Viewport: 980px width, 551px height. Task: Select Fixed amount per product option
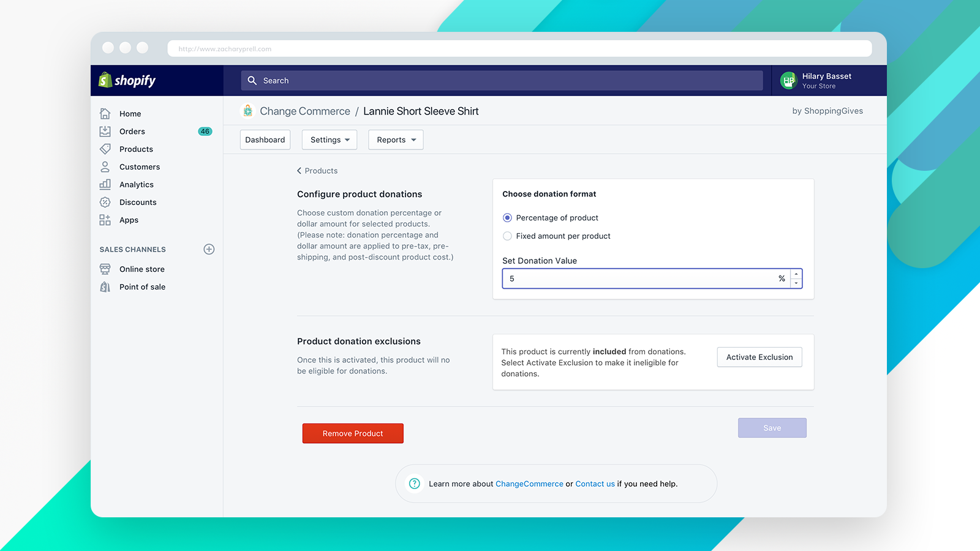point(507,236)
